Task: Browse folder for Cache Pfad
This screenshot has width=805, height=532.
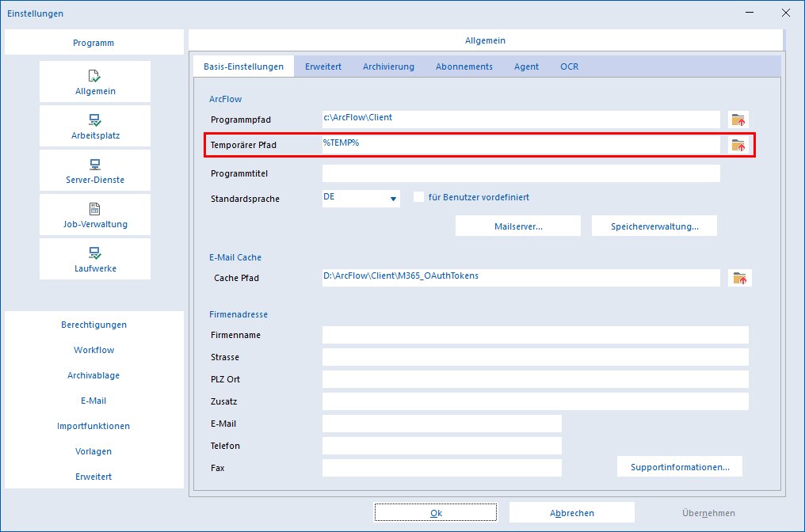Action: pos(739,278)
